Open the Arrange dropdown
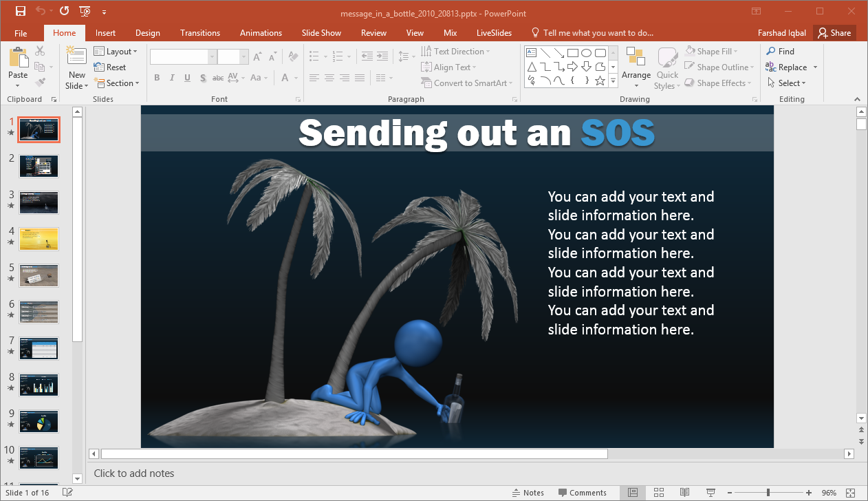Image resolution: width=868 pixels, height=501 pixels. coord(636,69)
